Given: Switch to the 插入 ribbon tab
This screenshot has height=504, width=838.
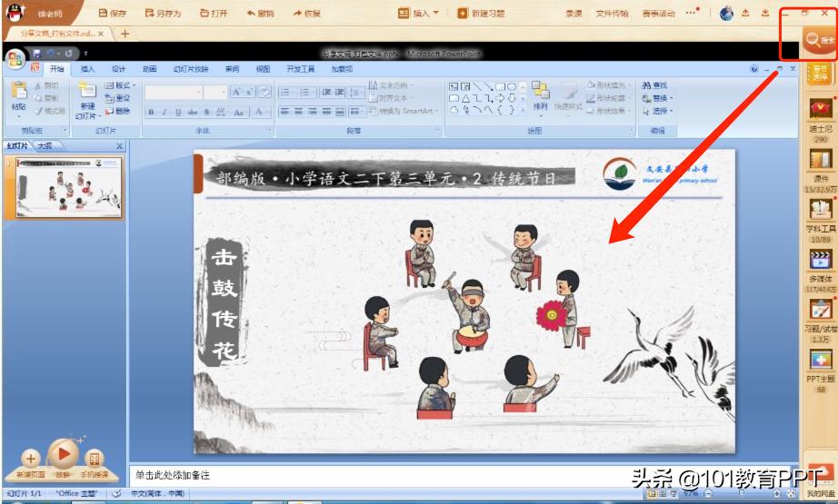Looking at the screenshot, I should pos(87,69).
